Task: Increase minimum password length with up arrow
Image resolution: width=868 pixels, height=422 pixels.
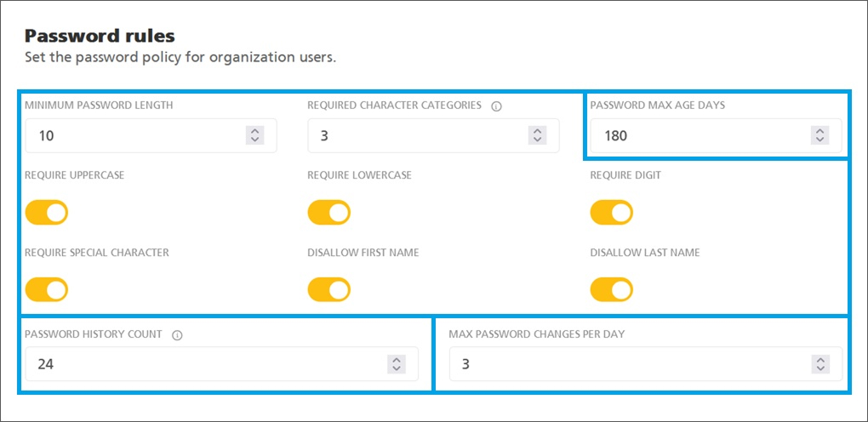Action: point(254,131)
